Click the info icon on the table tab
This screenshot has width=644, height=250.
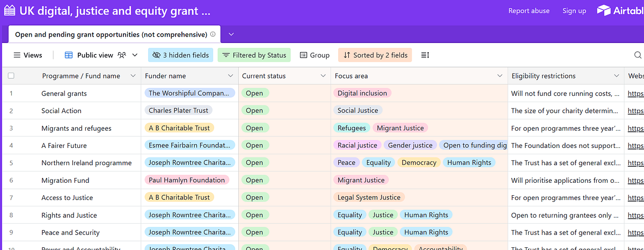coord(213,34)
